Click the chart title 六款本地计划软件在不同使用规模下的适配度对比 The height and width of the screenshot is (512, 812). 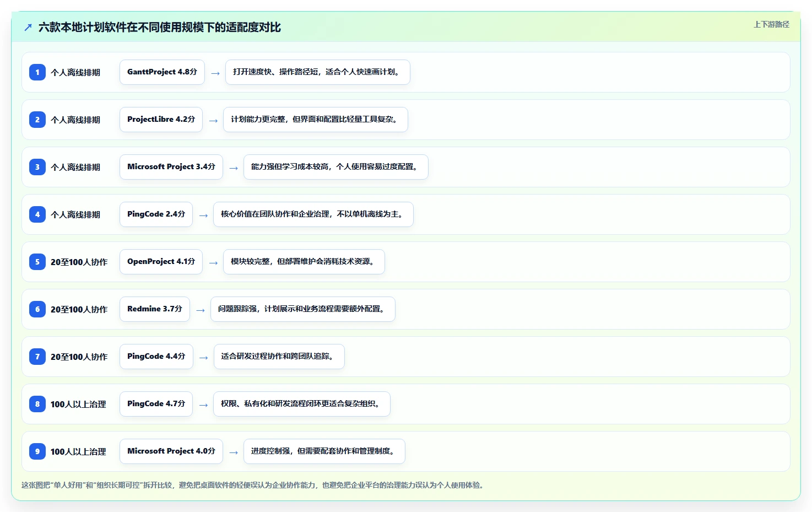tap(160, 27)
